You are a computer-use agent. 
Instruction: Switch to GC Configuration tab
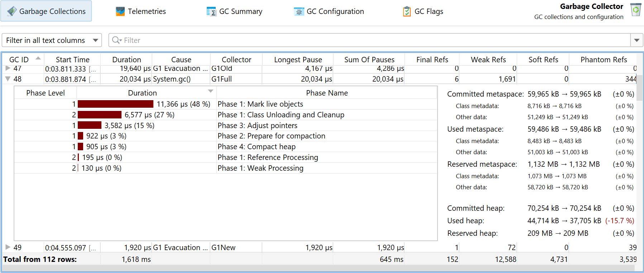[x=329, y=11]
